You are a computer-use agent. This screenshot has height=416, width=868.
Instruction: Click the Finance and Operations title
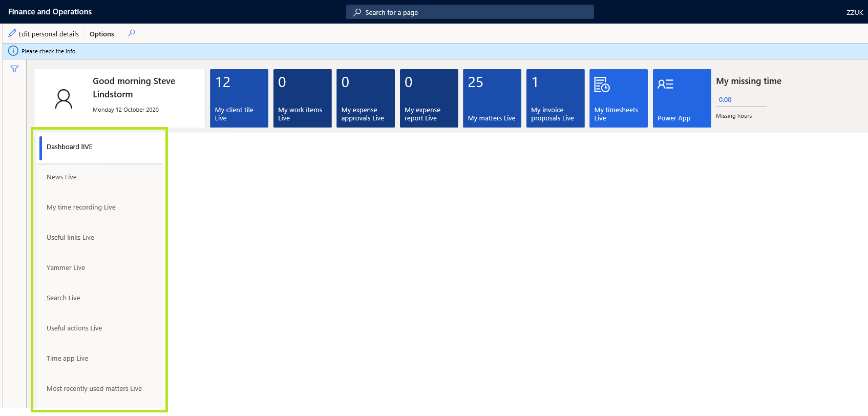pos(50,12)
